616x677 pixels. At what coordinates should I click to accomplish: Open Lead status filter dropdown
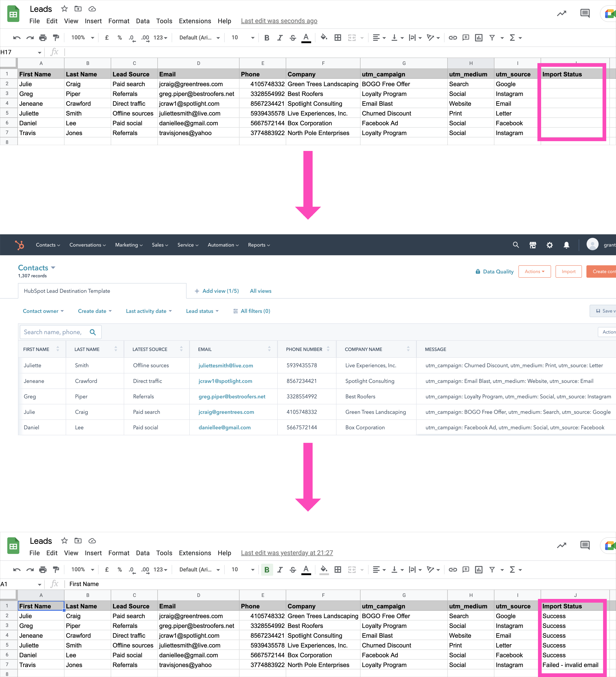[203, 311]
